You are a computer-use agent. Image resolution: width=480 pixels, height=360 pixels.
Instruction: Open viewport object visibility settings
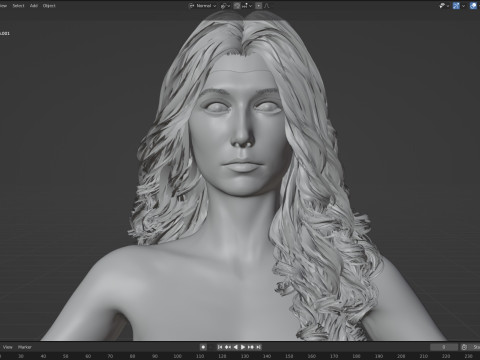click(444, 6)
